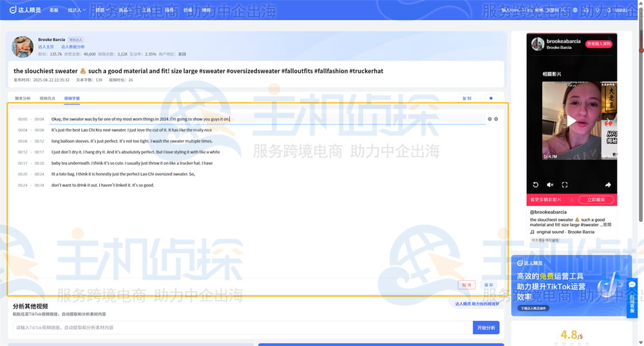Click the TikTok video link input field

pyautogui.click(x=242, y=328)
